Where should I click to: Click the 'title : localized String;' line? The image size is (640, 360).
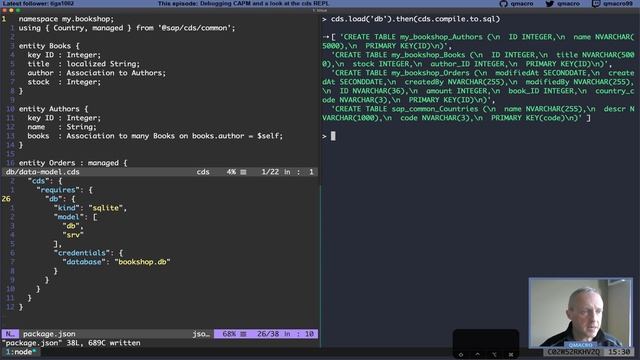[84, 64]
